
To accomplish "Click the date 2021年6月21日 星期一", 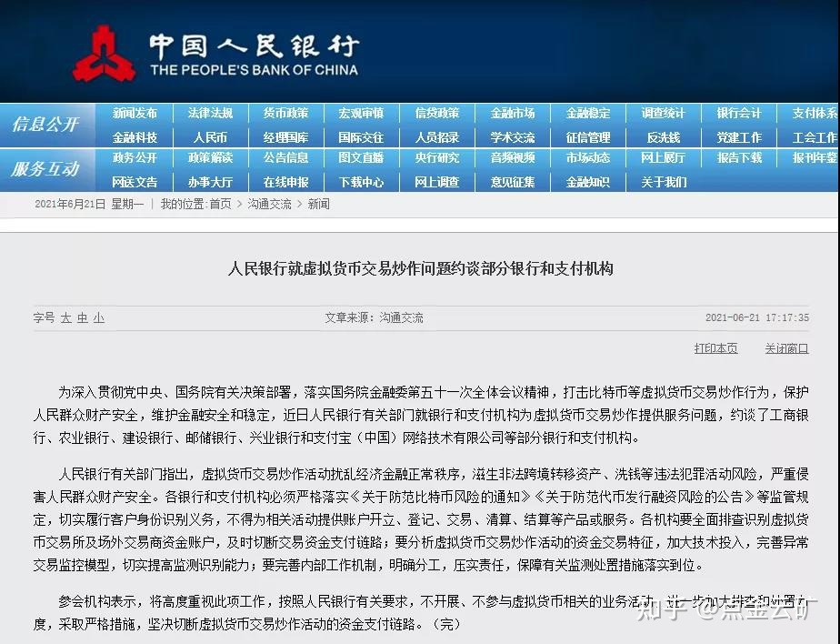I will [x=89, y=205].
